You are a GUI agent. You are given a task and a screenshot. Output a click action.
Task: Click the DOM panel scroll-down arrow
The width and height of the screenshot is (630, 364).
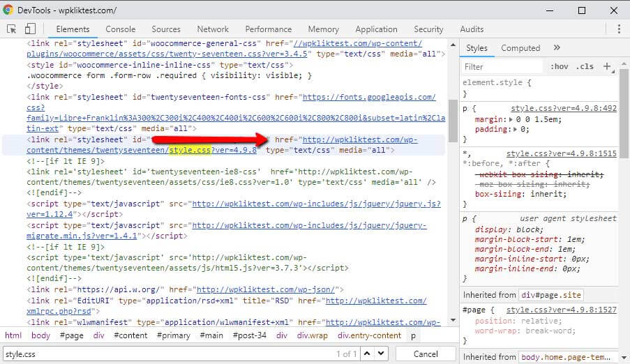453,320
